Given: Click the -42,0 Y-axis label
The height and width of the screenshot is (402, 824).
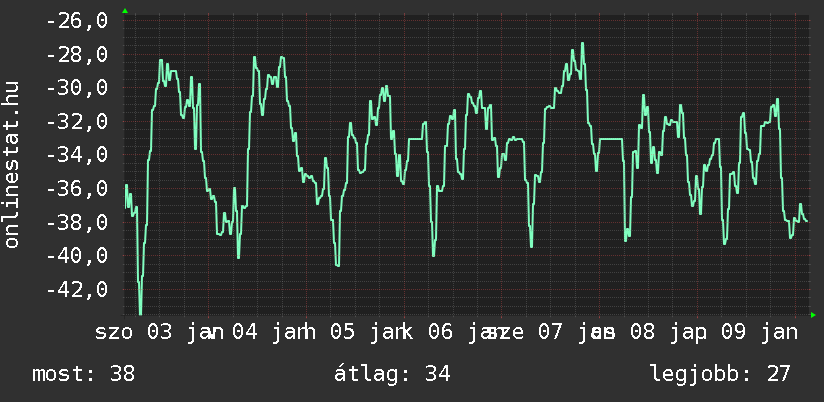Looking at the screenshot, I should [78, 289].
